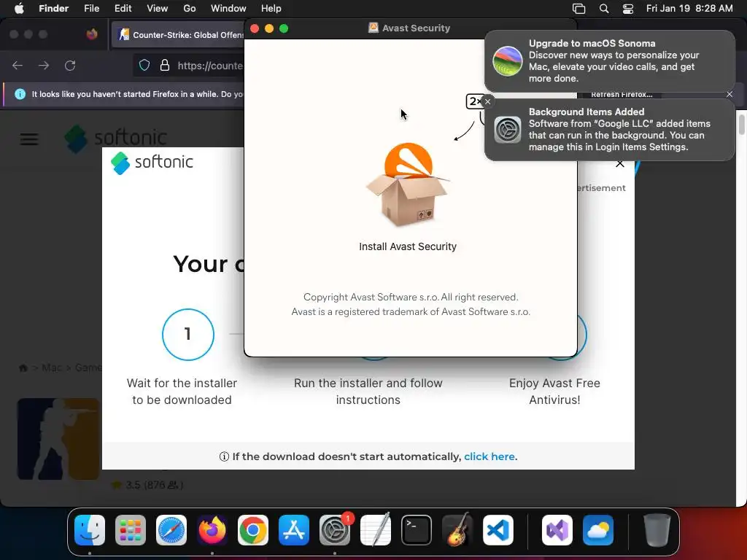The image size is (747, 560).
Task: Open the Trash in the dock
Action: [657, 530]
